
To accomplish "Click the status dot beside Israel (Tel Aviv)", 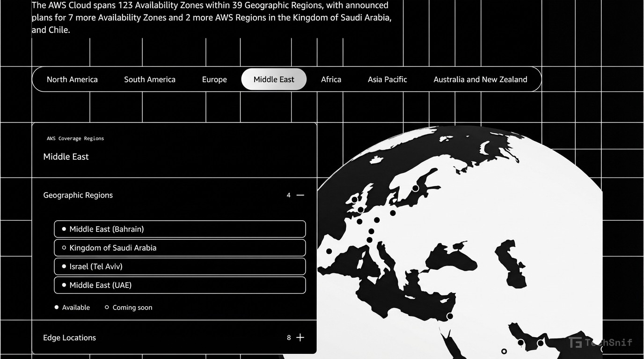I will pyautogui.click(x=64, y=266).
